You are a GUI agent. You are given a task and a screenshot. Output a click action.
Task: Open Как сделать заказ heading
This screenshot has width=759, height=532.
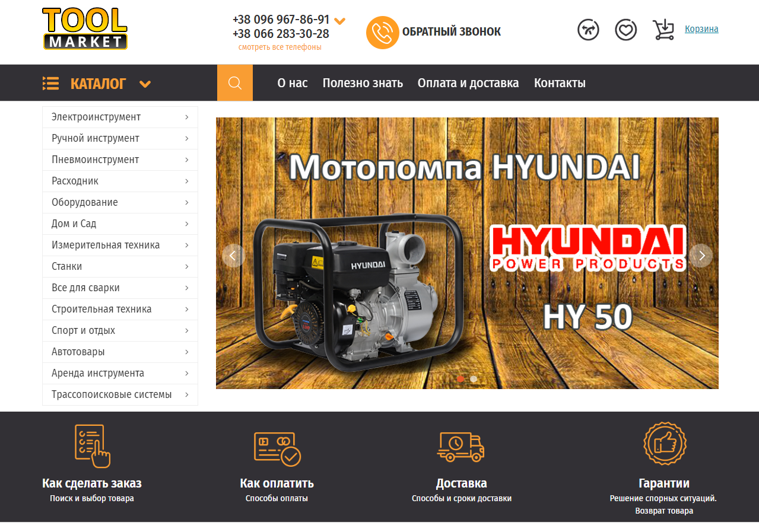(92, 483)
